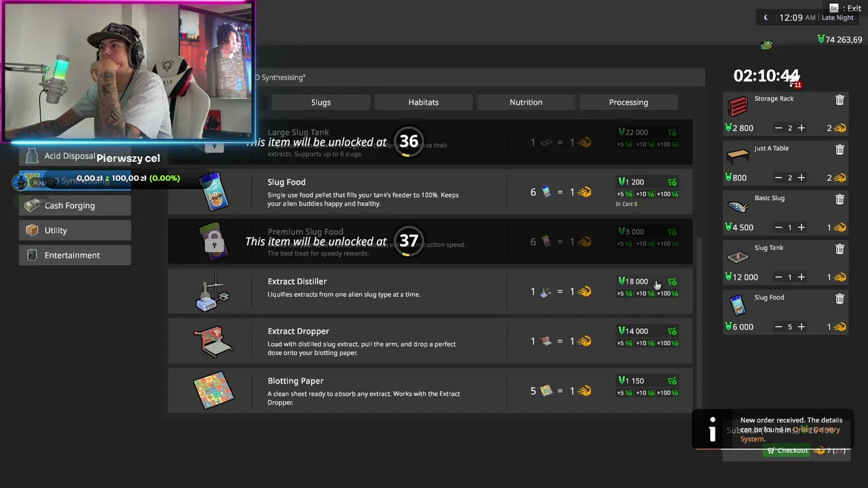Click the Cash Forging money stack icon
This screenshot has height=488, width=868.
pyautogui.click(x=32, y=205)
